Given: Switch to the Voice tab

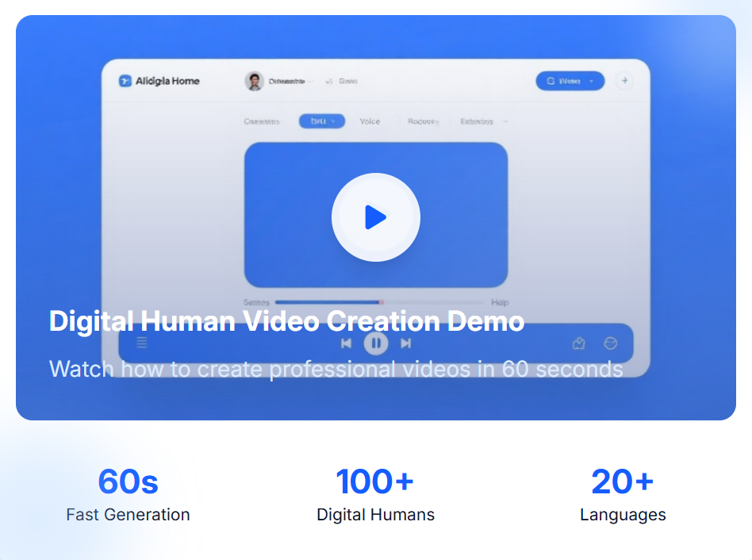Looking at the screenshot, I should click(370, 121).
